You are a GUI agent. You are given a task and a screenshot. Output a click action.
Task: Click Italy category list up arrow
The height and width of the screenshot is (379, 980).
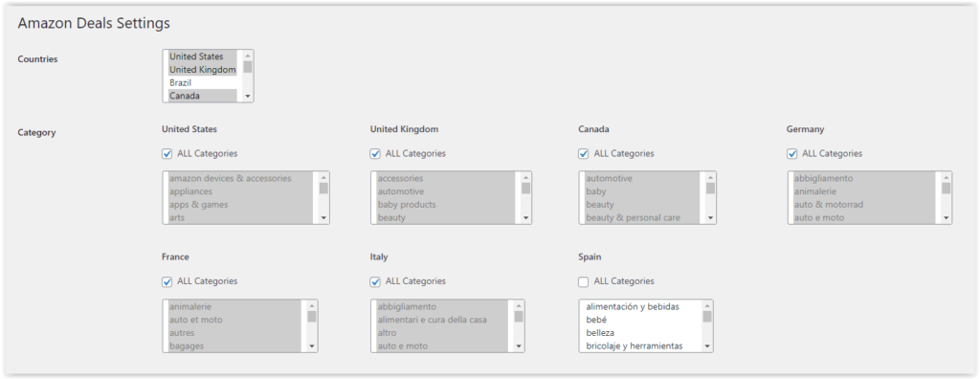click(x=518, y=306)
